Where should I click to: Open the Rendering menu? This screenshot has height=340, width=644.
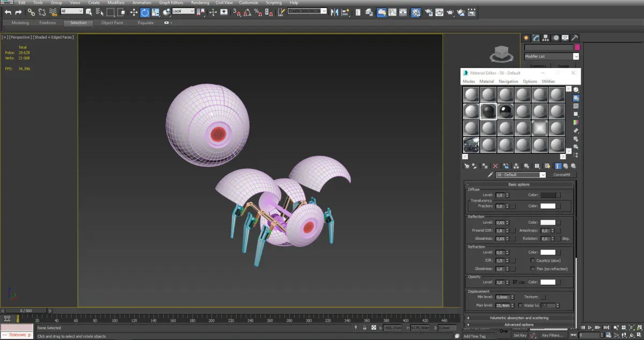pos(200,3)
